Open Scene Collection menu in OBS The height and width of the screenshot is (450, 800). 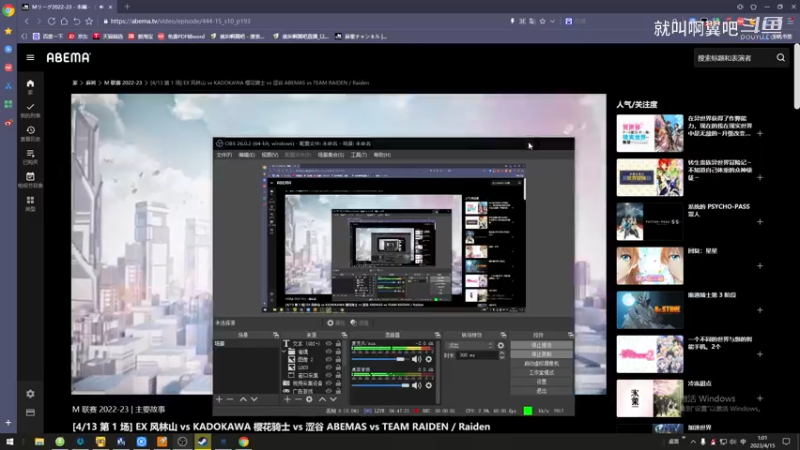[331, 155]
